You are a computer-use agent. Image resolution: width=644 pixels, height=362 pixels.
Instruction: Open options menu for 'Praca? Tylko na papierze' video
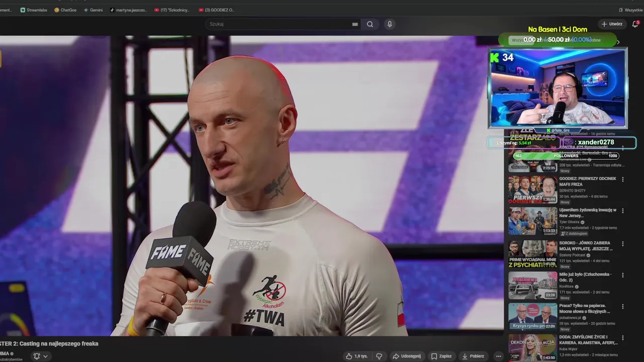623,306
